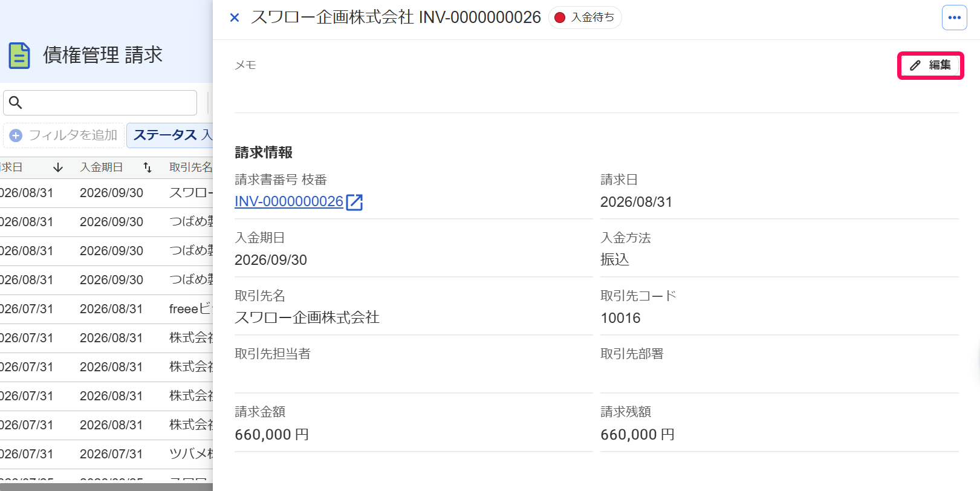The width and height of the screenshot is (980, 491).
Task: Click the panel title スワロー企画株式会社 INV-0000000026
Action: [x=396, y=17]
